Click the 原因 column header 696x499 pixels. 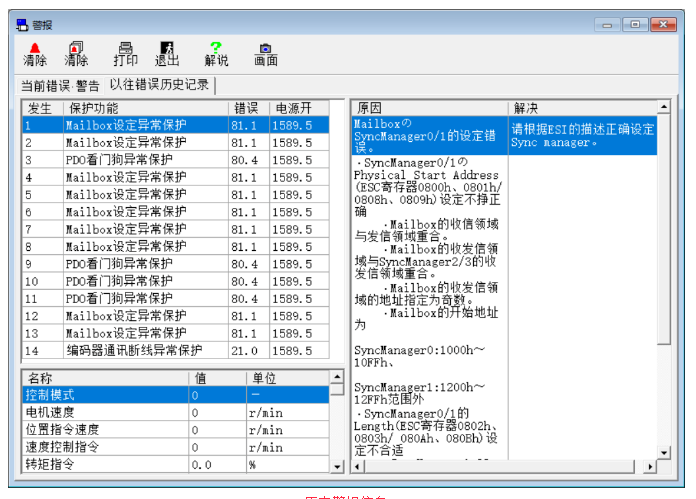tap(430, 108)
